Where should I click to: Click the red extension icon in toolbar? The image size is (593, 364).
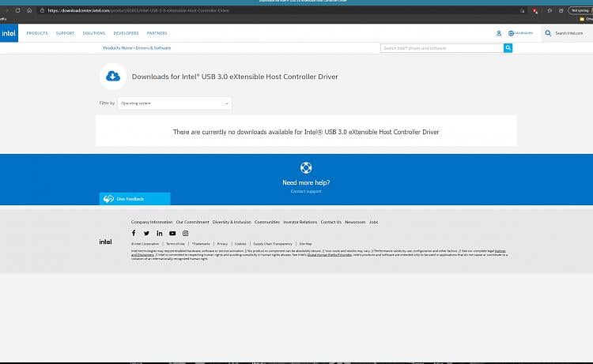pos(535,11)
